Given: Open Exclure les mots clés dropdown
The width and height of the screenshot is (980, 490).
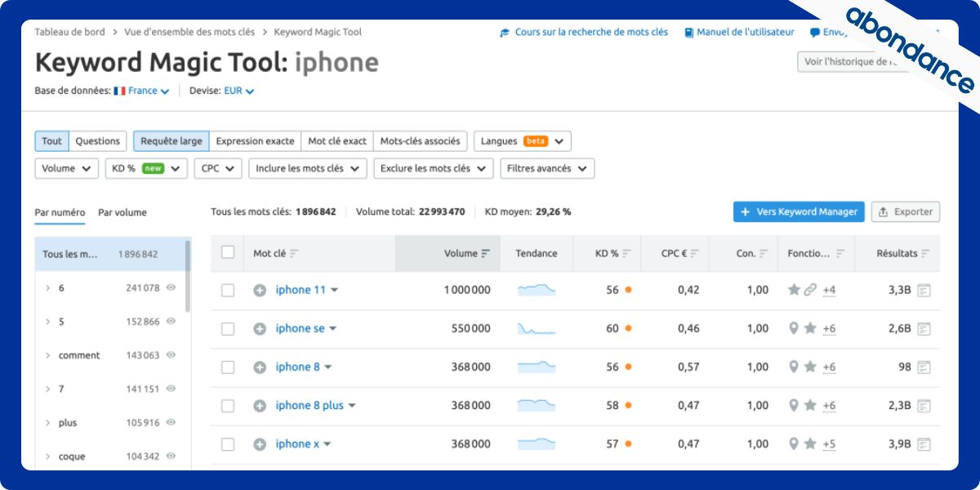Looking at the screenshot, I should [434, 168].
